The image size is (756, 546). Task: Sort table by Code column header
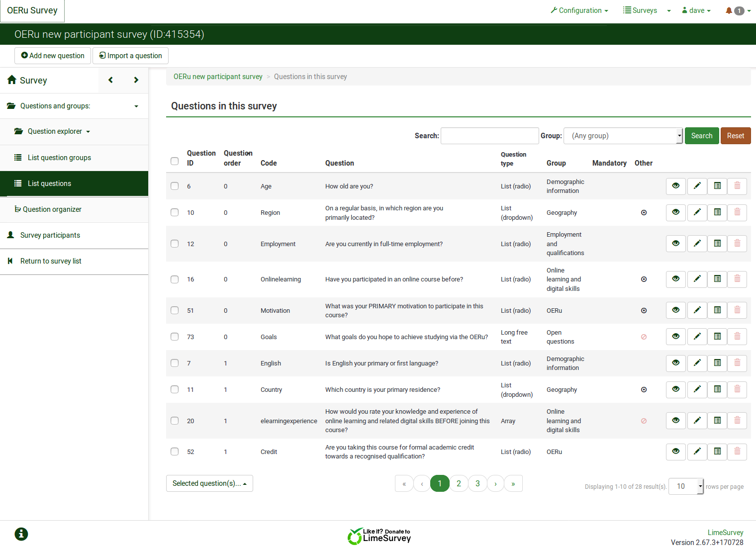pyautogui.click(x=269, y=163)
